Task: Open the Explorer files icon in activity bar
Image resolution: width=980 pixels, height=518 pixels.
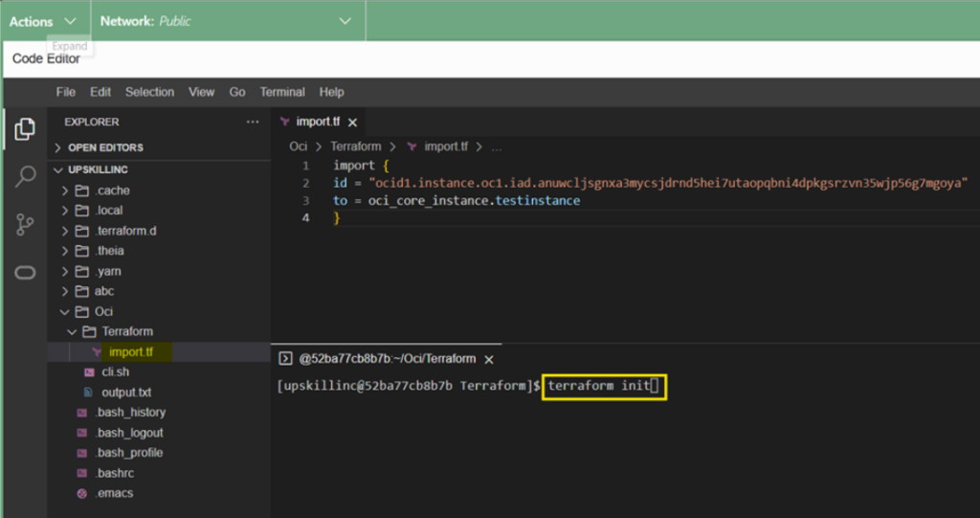Action: [x=25, y=129]
